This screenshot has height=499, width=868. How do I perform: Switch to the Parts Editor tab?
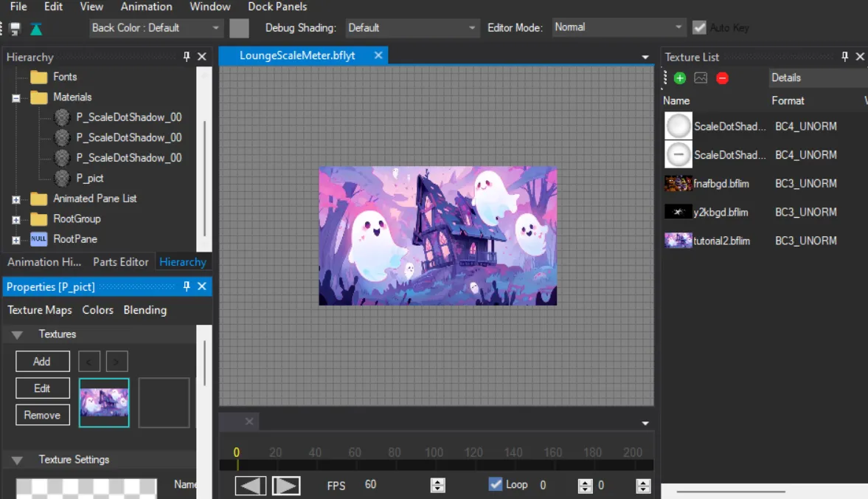click(120, 262)
